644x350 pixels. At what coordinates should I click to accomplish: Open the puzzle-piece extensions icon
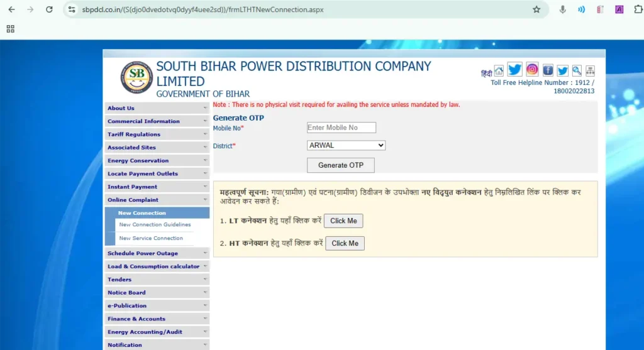(x=637, y=9)
